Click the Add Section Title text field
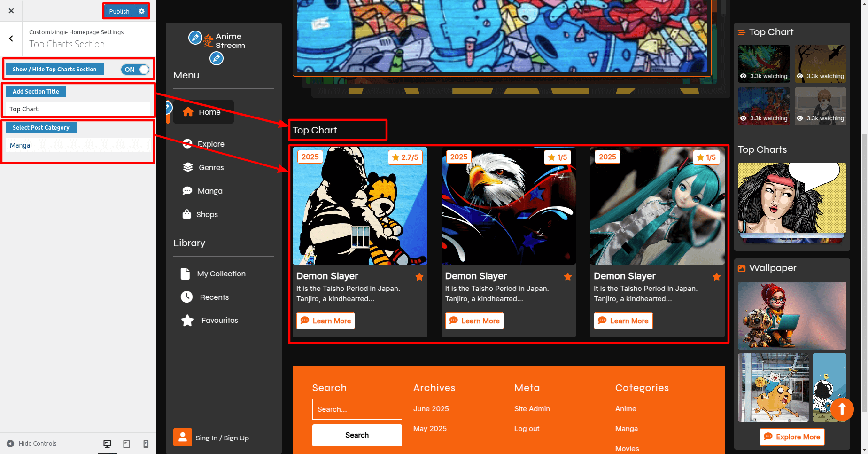Screen dimensions: 868x454 point(78,109)
